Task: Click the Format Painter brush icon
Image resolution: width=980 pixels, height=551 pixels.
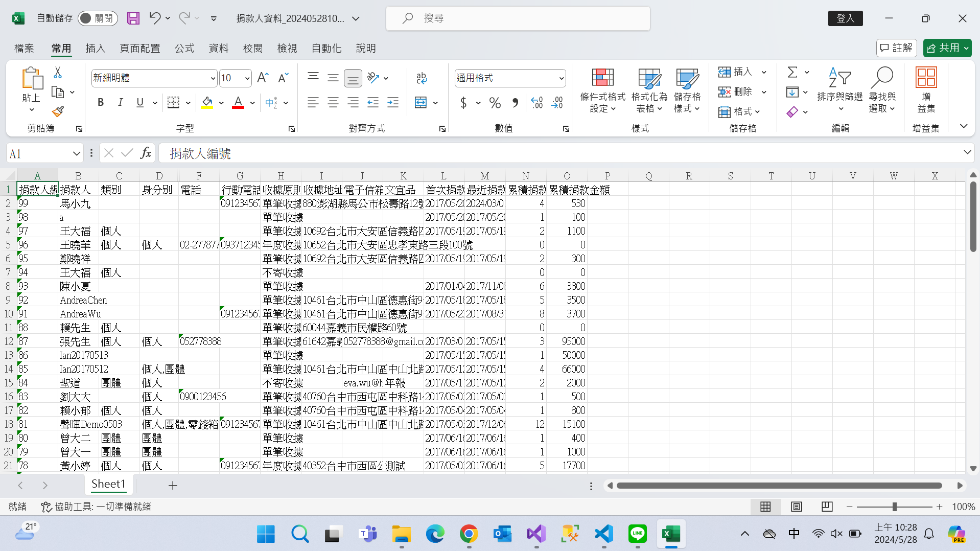Action: coord(58,111)
